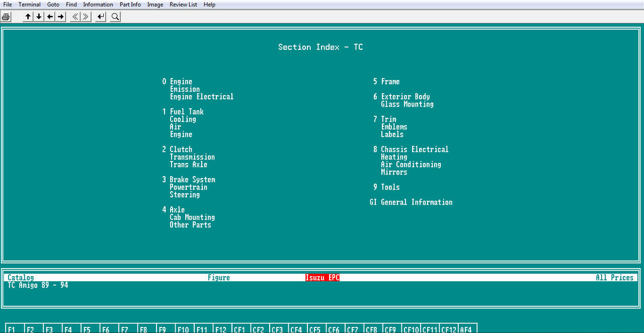Select the Glass Mounting entry
The width and height of the screenshot is (644, 333).
407,104
